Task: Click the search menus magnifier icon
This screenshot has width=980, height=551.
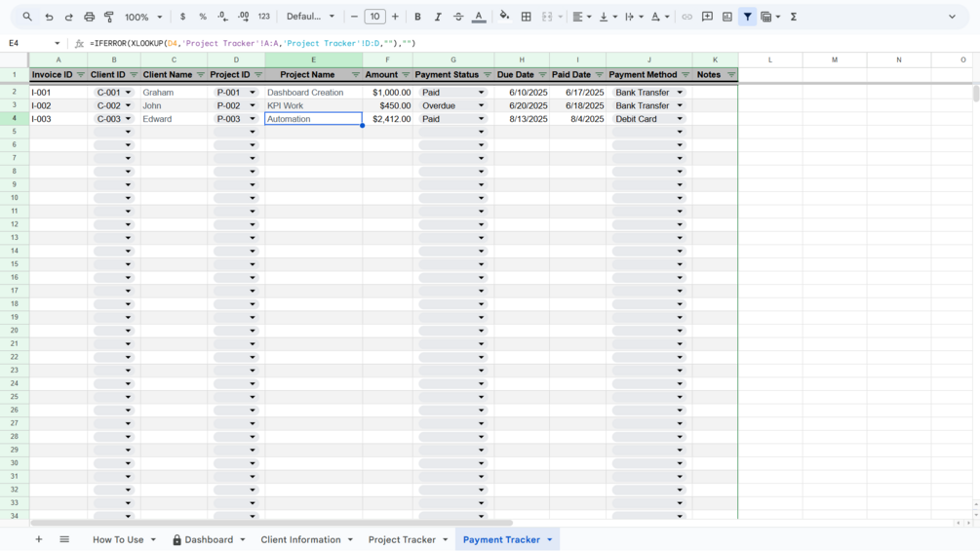Action: click(x=27, y=17)
